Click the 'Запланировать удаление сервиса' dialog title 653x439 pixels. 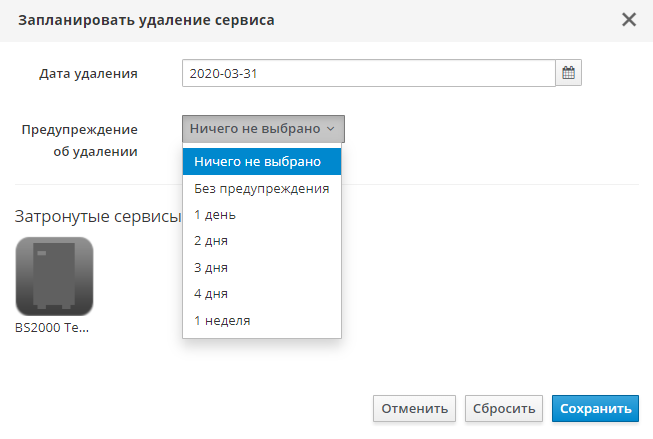pos(147,20)
